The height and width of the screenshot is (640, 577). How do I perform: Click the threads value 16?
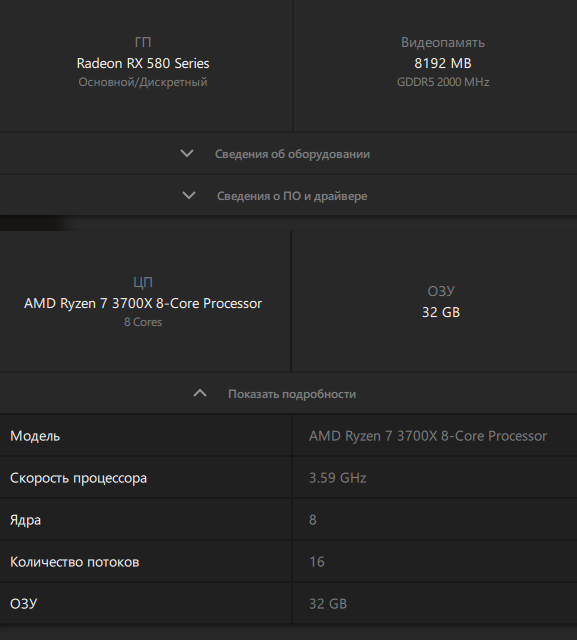[x=317, y=562]
